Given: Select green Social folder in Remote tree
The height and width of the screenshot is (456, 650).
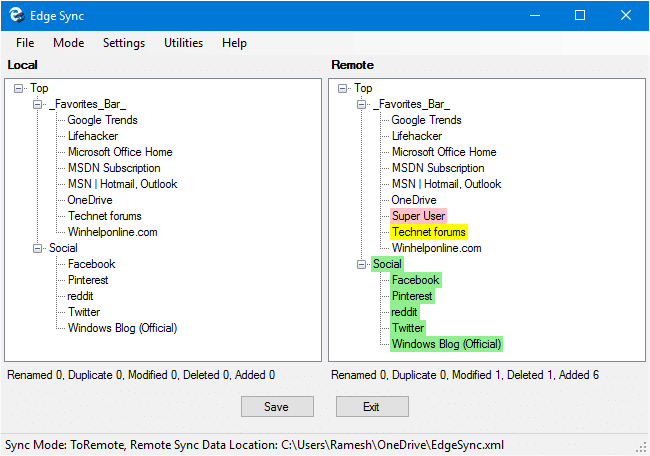Looking at the screenshot, I should point(387,264).
